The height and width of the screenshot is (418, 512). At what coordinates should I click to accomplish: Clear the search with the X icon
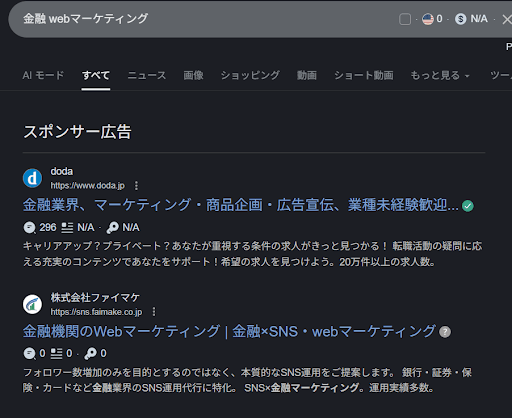pyautogui.click(x=507, y=19)
